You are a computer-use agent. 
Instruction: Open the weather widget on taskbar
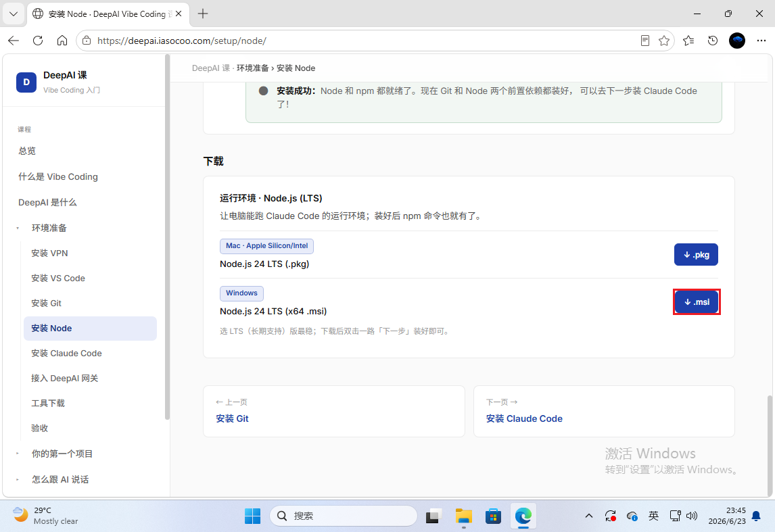pyautogui.click(x=45, y=516)
